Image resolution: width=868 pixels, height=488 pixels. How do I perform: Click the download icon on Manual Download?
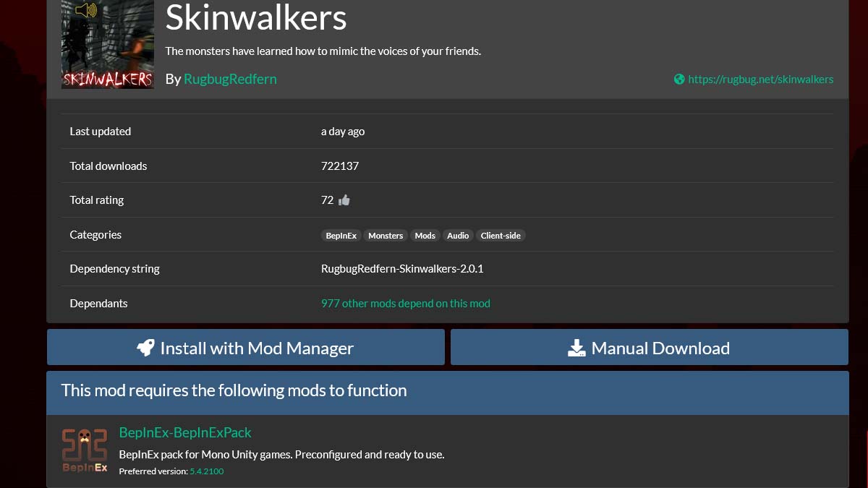coord(576,347)
